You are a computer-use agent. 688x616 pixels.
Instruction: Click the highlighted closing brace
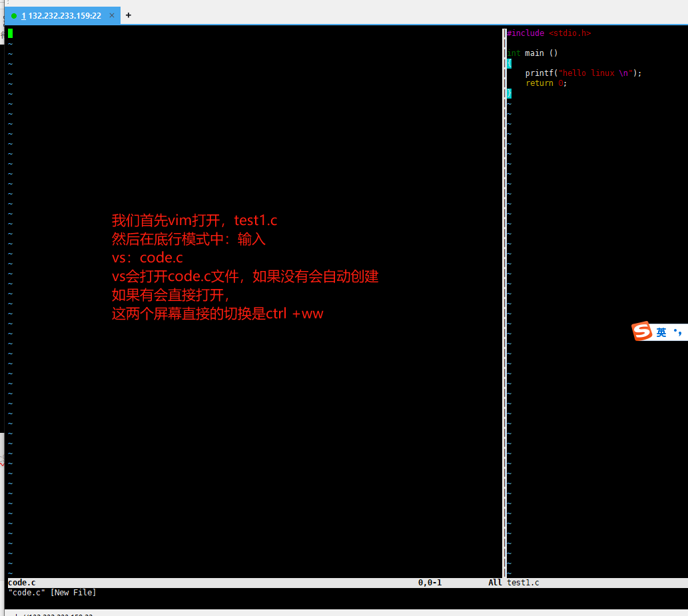point(509,93)
